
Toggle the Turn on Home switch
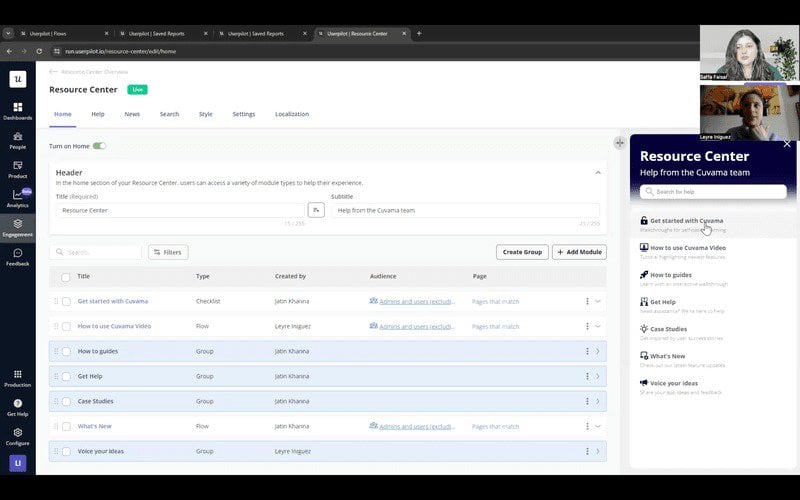(x=99, y=146)
